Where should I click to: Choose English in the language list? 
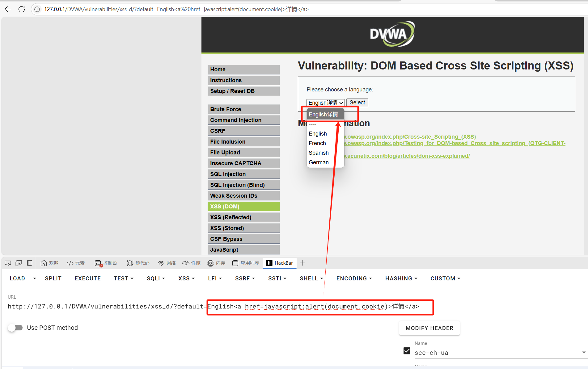[x=325, y=134]
